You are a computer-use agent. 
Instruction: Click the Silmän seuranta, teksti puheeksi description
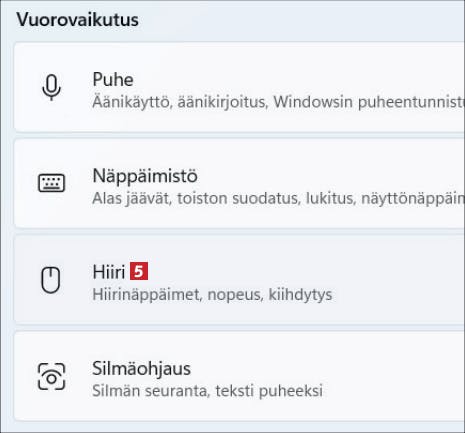point(207,391)
